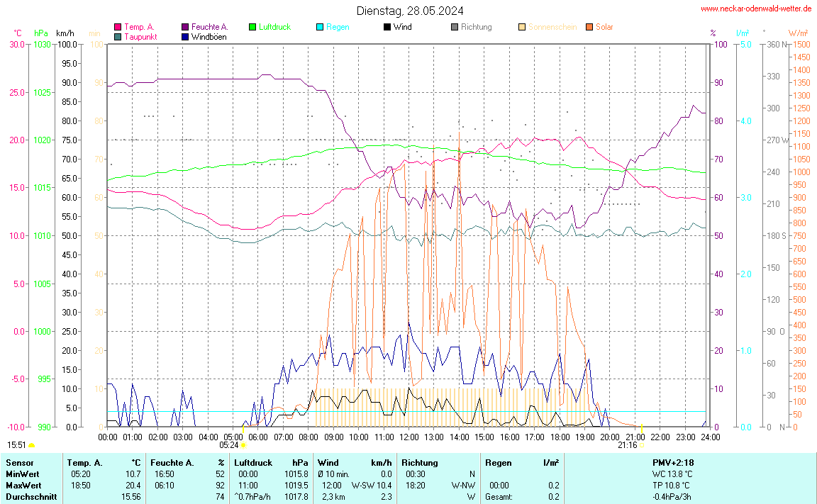The image size is (817, 504).
Task: Click the Luftdruck column header in the table
Action: coord(253,463)
